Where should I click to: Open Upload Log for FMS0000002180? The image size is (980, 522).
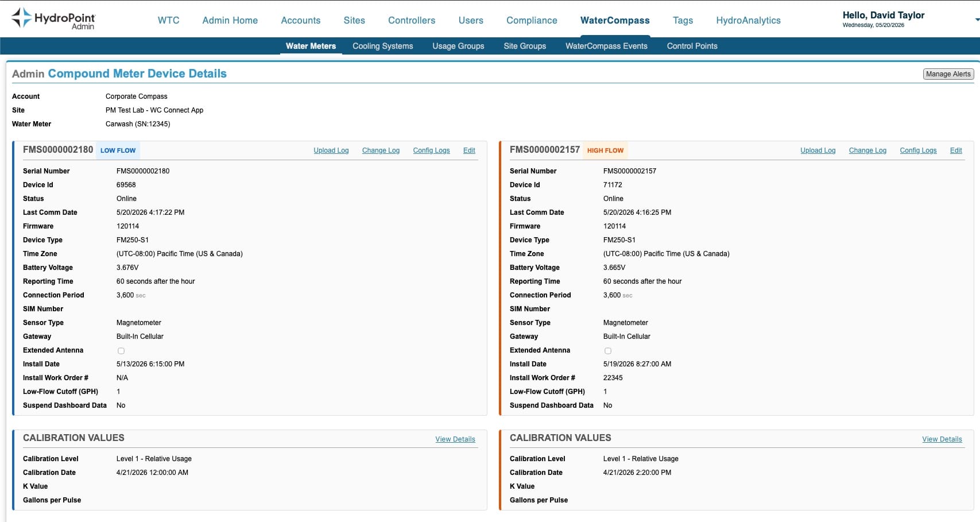(331, 150)
